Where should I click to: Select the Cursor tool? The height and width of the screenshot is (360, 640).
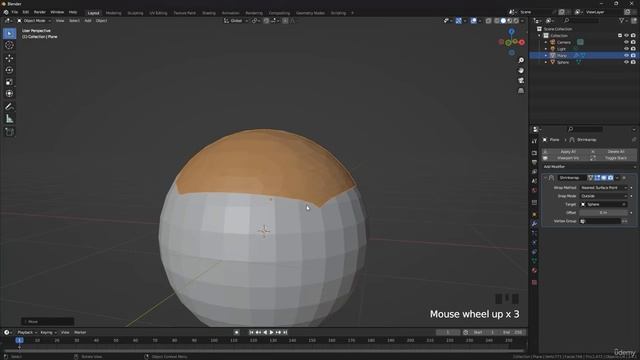point(9,45)
